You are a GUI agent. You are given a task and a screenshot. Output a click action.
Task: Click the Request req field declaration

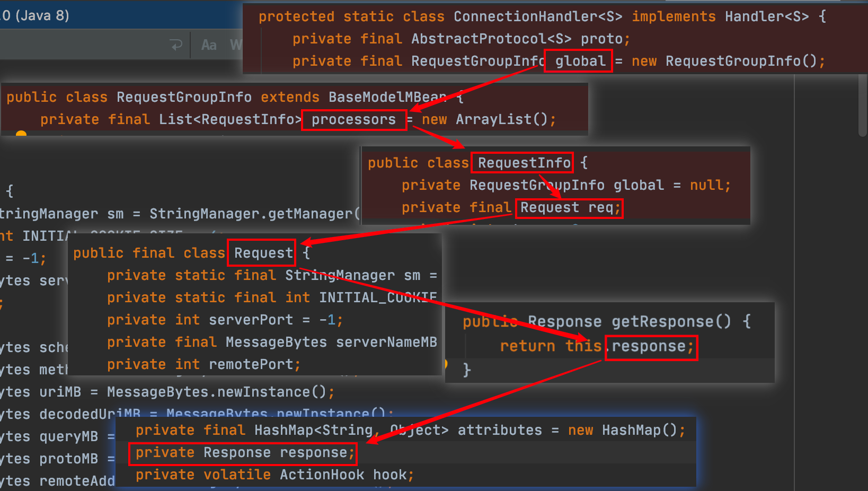coord(569,208)
